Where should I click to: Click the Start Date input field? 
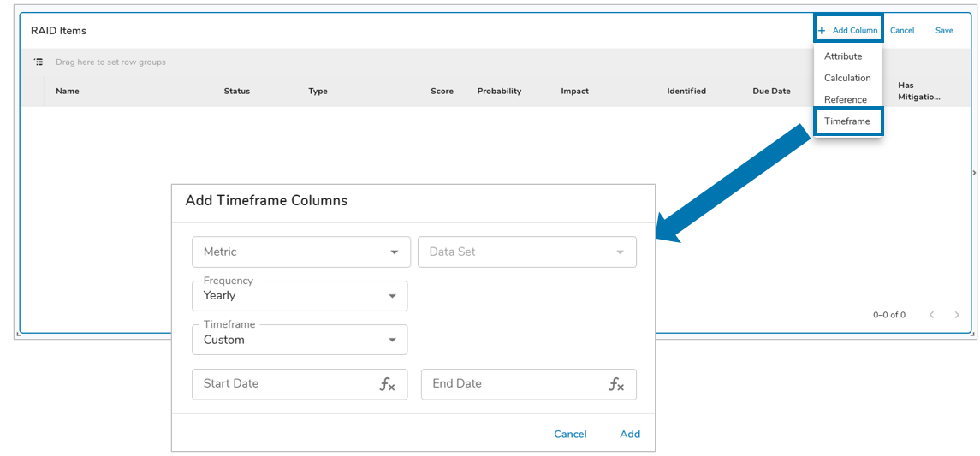coord(282,384)
